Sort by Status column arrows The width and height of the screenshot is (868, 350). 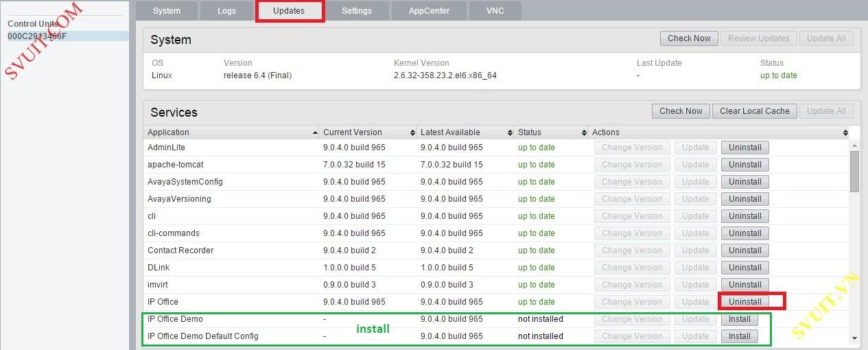point(584,132)
